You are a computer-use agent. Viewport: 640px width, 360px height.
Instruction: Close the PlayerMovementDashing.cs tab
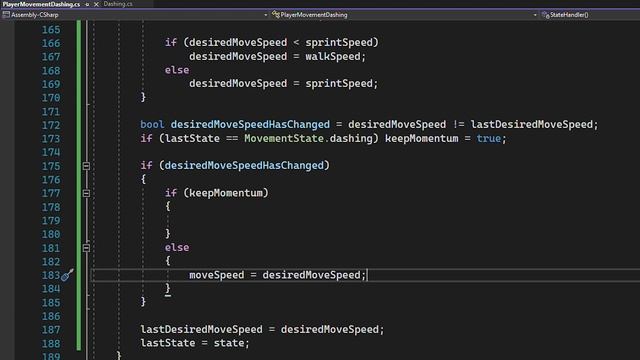pyautogui.click(x=96, y=4)
